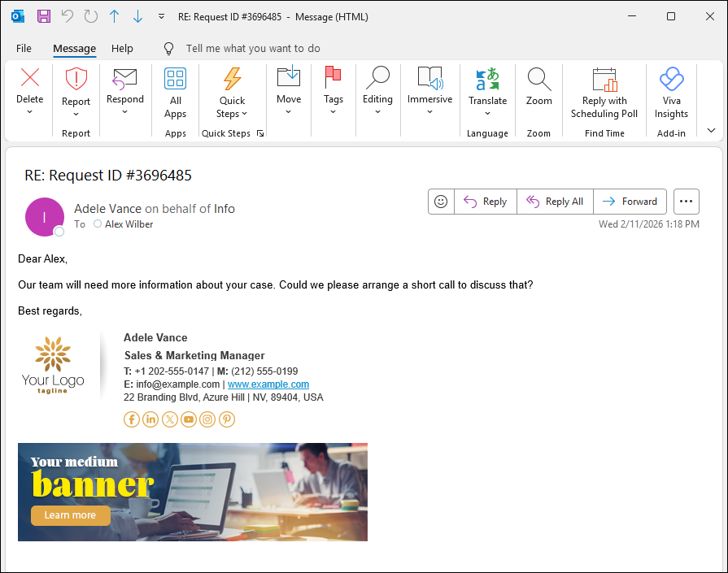728x573 pixels.
Task: Open Viva Insights add-in
Action: pos(671,93)
